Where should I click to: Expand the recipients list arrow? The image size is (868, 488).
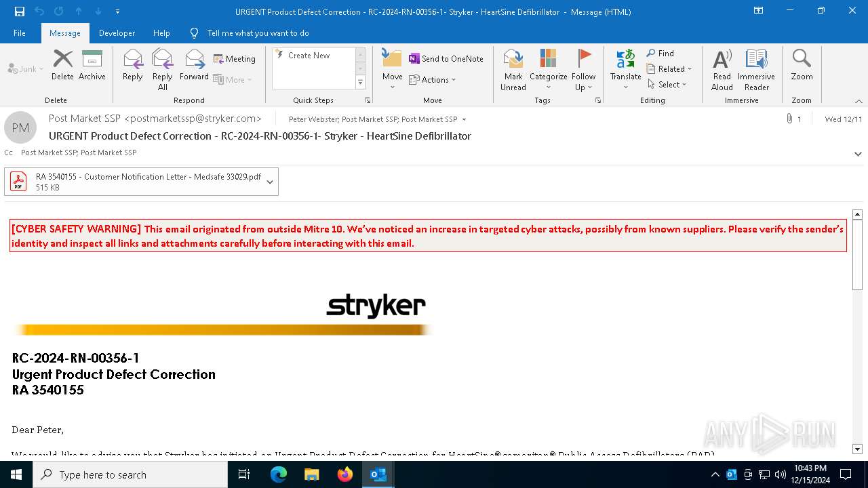(x=465, y=119)
